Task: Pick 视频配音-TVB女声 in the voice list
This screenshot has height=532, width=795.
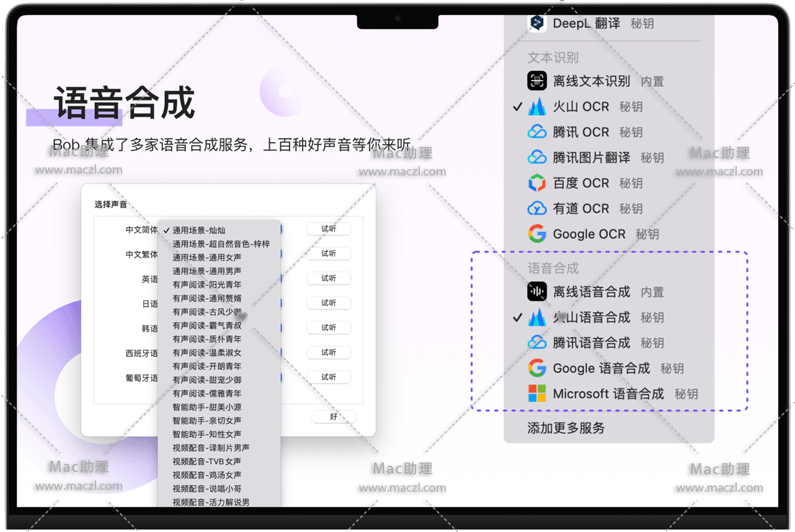Action: pos(207,461)
